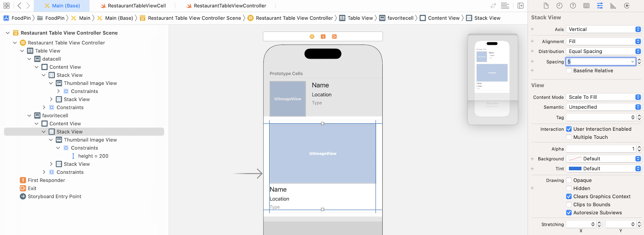
Task: Switch to the Main (Base) tab
Action: tap(62, 6)
